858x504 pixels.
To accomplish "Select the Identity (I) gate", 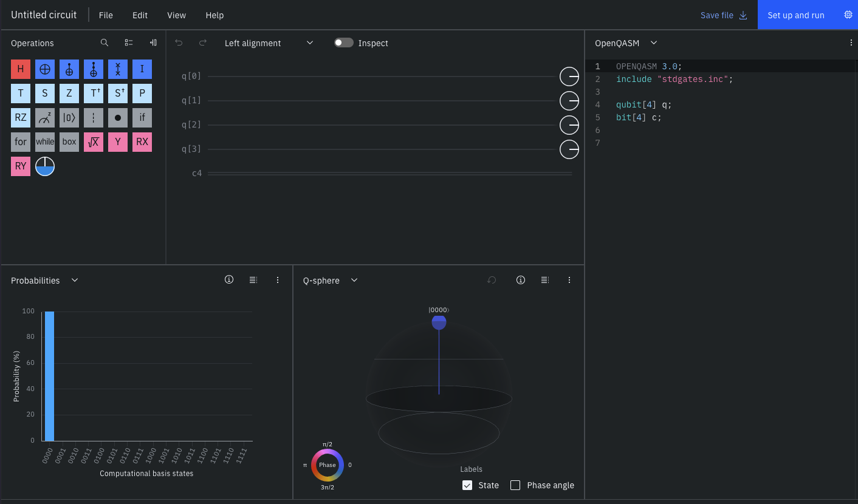I will click(142, 69).
